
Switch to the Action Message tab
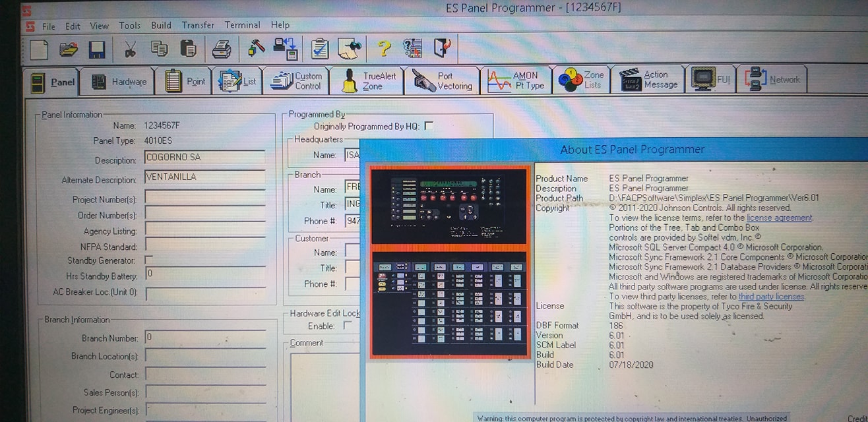point(648,80)
